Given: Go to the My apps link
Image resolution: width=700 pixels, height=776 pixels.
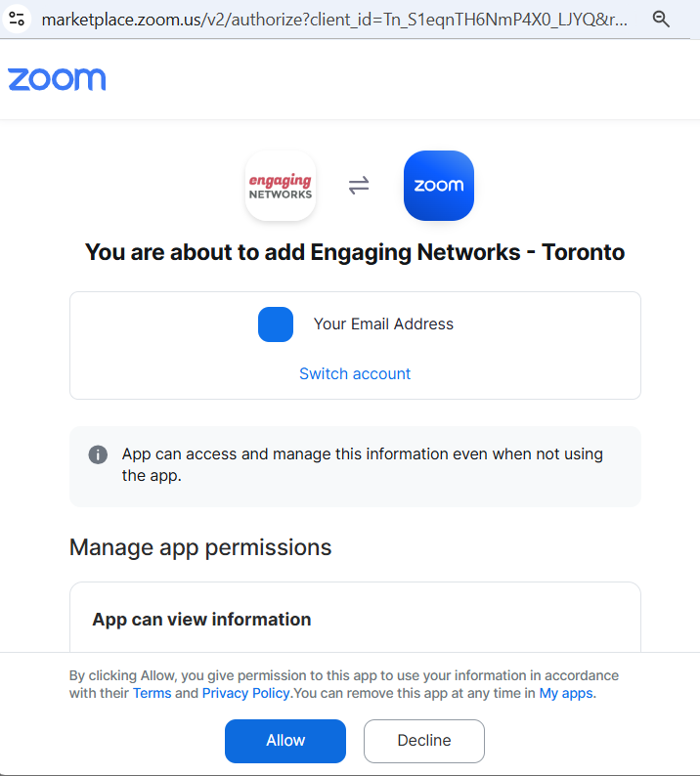Looking at the screenshot, I should pos(566,693).
